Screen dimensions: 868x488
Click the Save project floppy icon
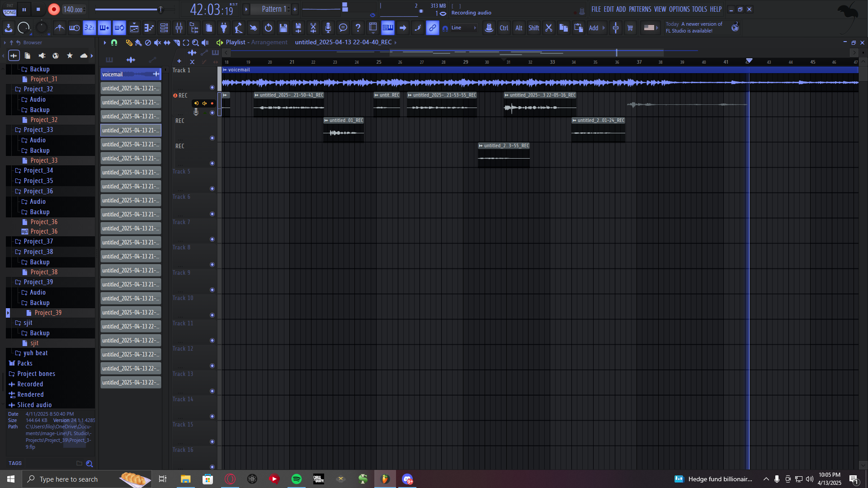point(283,28)
